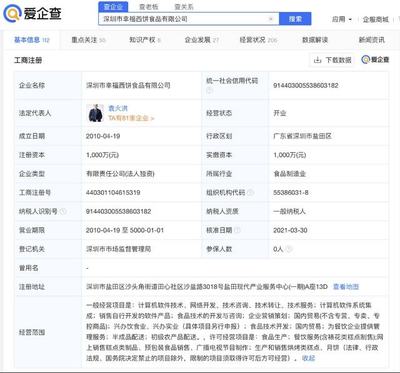Open the help icon next to 纳税人识别号
Screen dimensions: 400x373
63,211
